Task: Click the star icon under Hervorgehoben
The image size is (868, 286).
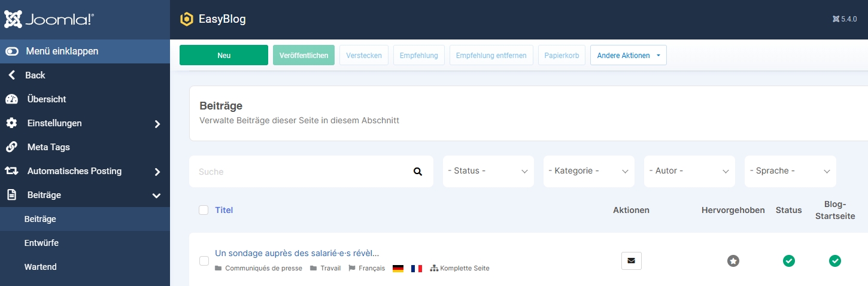Action: (x=733, y=261)
